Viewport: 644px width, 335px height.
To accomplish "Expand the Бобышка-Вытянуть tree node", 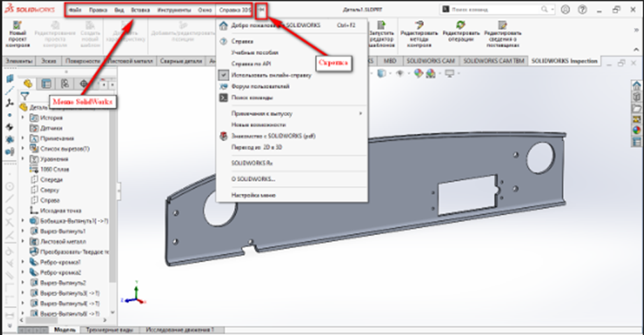I will 23,221.
